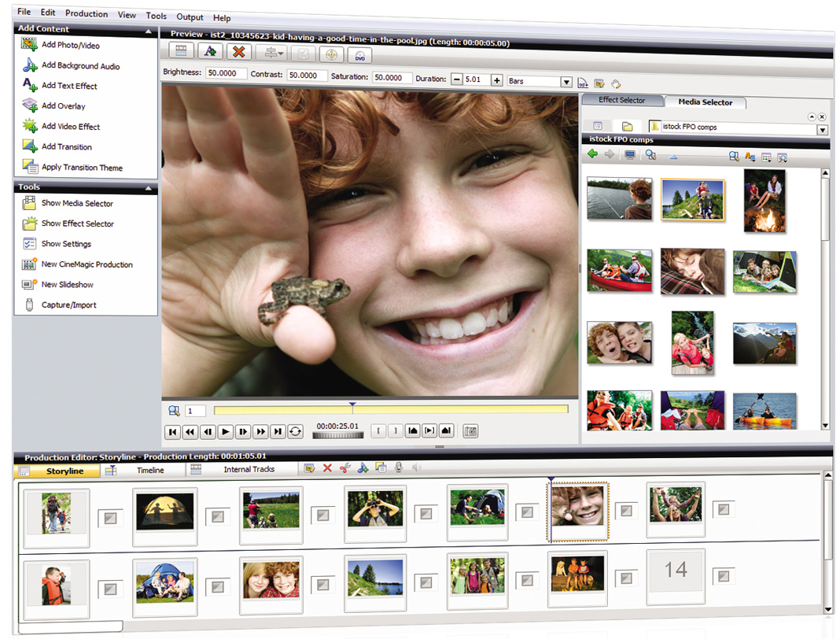Click the Add Text Effect icon
Image resolution: width=840 pixels, height=639 pixels.
[30, 86]
